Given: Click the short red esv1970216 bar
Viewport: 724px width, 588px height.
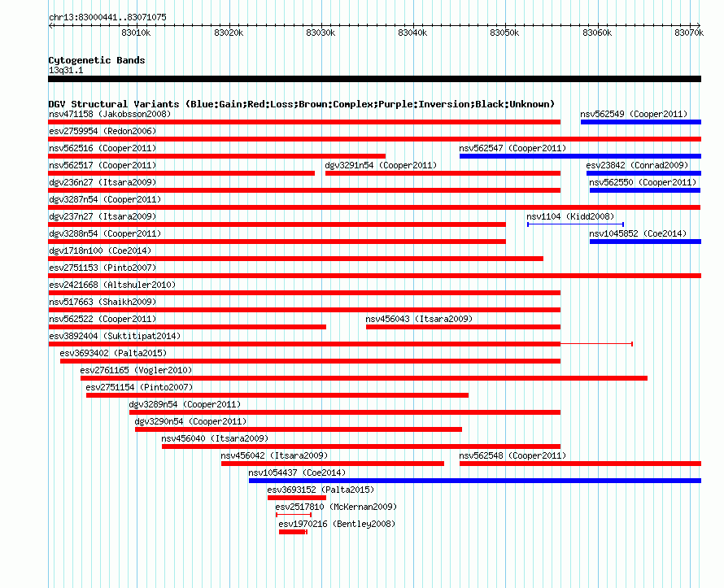Looking at the screenshot, I should (x=293, y=532).
